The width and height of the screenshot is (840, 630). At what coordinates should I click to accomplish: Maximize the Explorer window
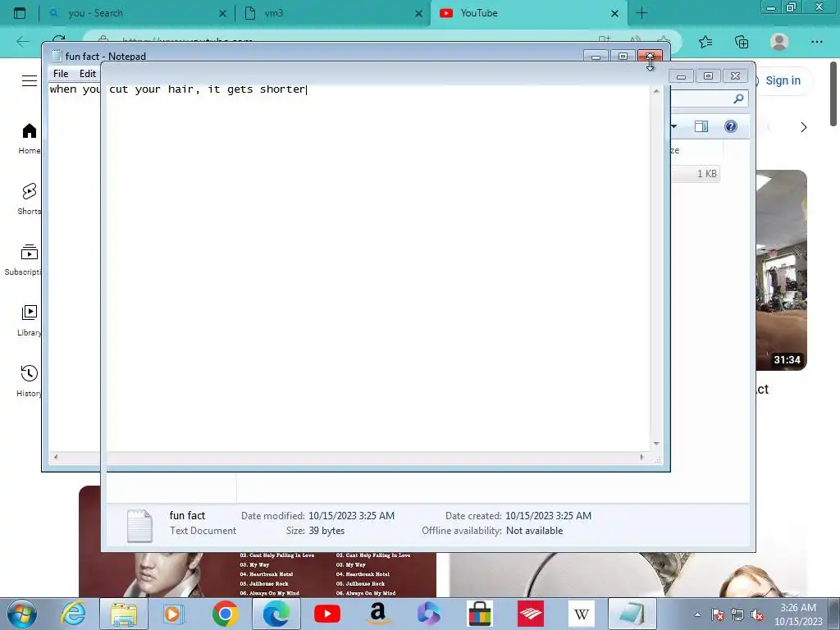pyautogui.click(x=708, y=76)
